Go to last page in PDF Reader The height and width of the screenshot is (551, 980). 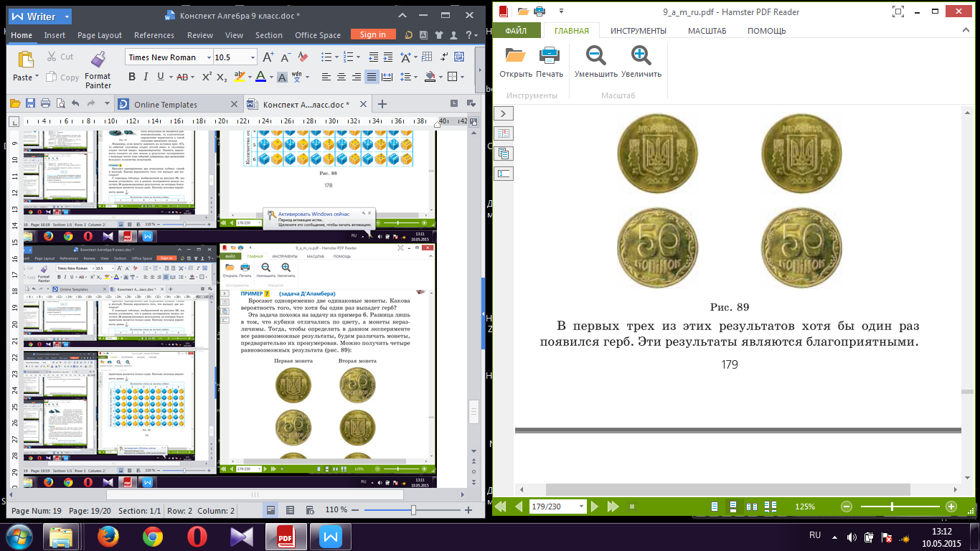[612, 507]
